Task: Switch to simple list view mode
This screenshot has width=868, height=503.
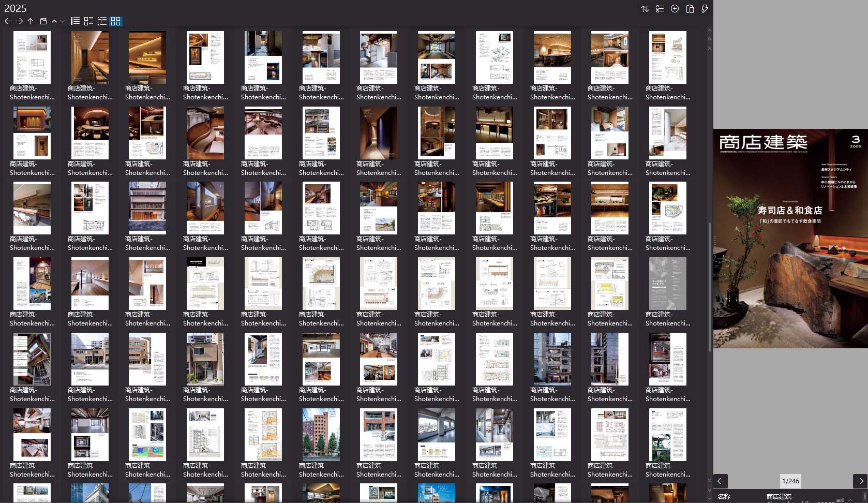Action: tap(75, 21)
